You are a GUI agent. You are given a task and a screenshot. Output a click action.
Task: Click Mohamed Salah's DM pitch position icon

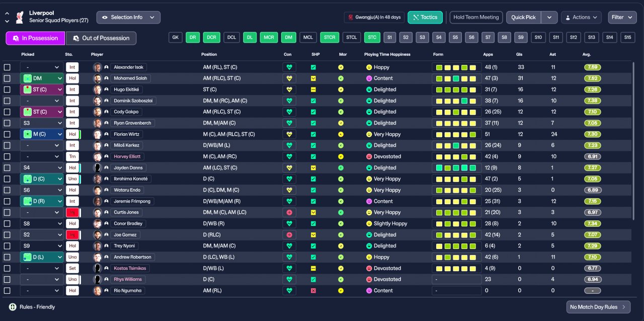(x=28, y=78)
